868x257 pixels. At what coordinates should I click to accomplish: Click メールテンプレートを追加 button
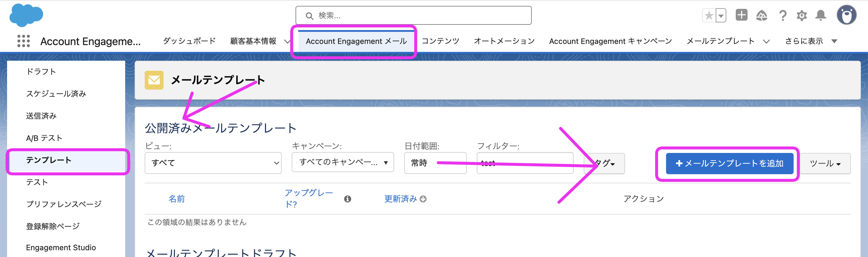tap(730, 164)
